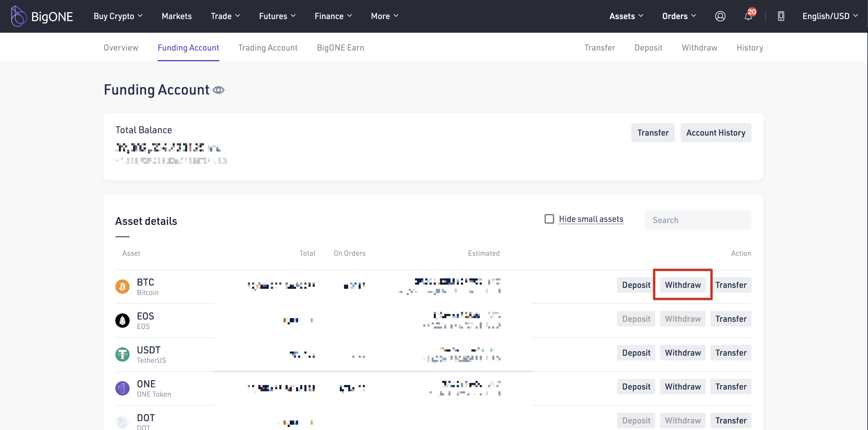Viewport: 868px width, 430px height.
Task: Switch to the Trading Account tab
Action: click(x=268, y=48)
